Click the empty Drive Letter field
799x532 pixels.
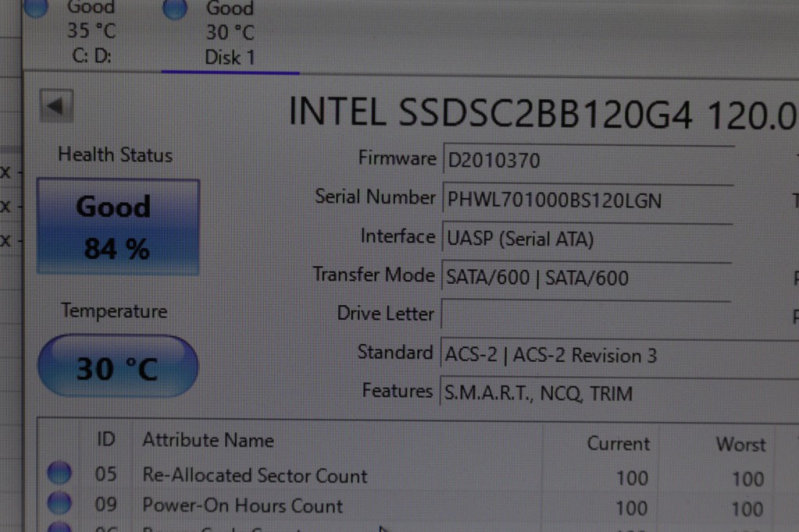click(x=585, y=314)
